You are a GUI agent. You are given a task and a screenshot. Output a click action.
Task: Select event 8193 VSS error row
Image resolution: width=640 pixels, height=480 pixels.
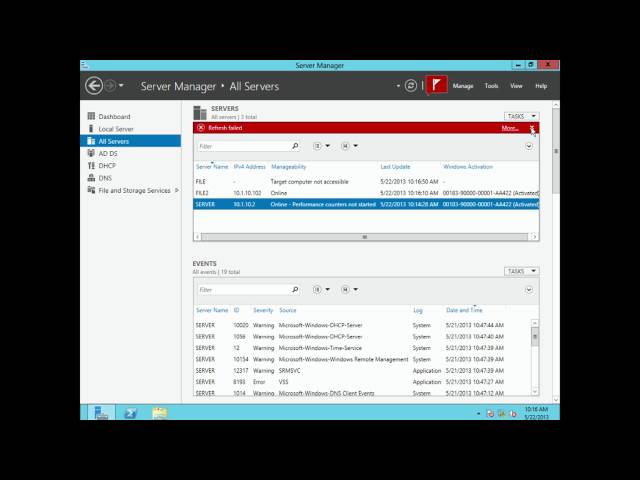(x=362, y=382)
